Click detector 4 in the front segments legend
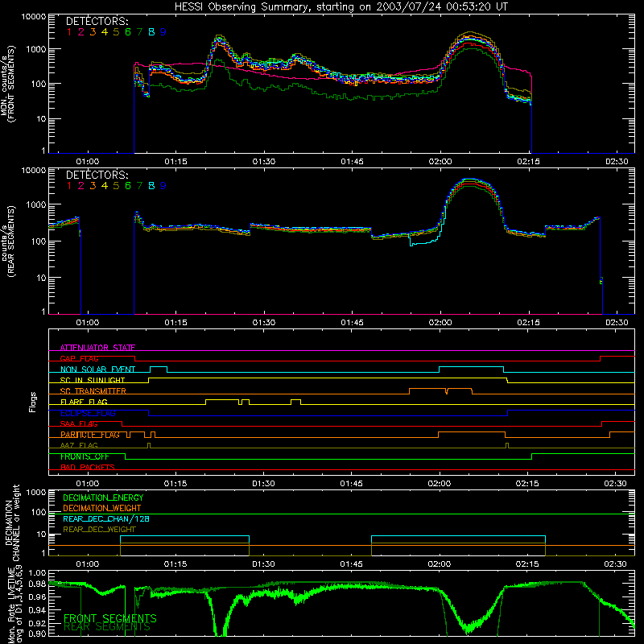Image resolution: width=644 pixels, height=644 pixels. coord(105,32)
